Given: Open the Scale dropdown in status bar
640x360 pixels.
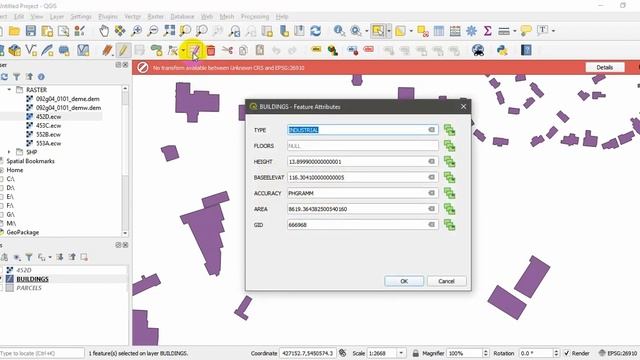Looking at the screenshot, I should (401, 353).
